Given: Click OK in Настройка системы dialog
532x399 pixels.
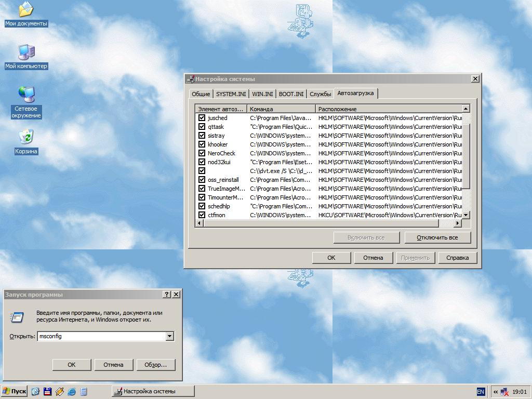Looking at the screenshot, I should [331, 258].
